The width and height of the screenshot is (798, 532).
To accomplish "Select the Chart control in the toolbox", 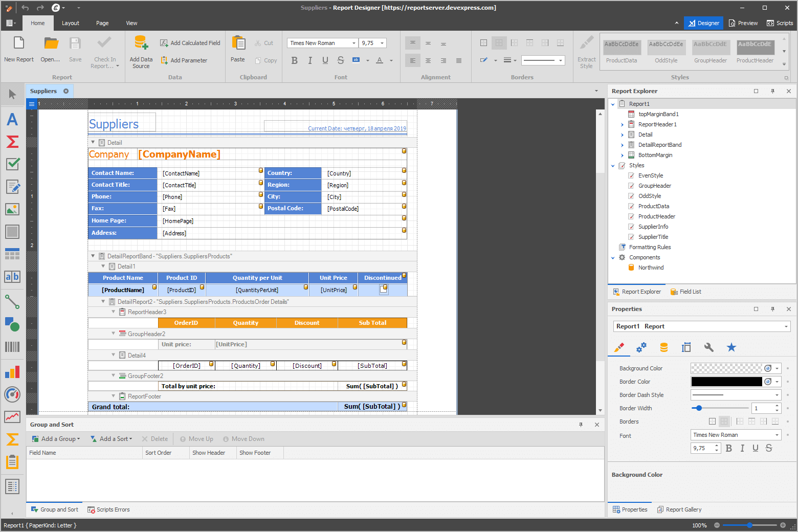I will pos(12,372).
